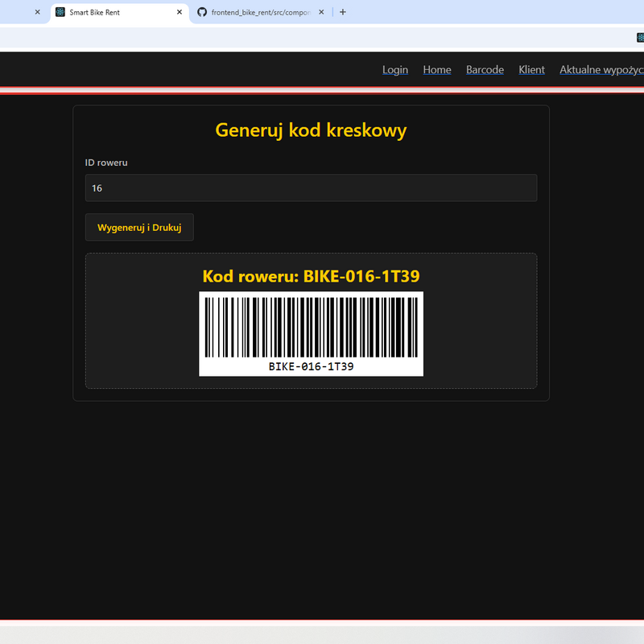The image size is (644, 644).
Task: Close the frontend_bike_rent GitHub tab
Action: [322, 12]
